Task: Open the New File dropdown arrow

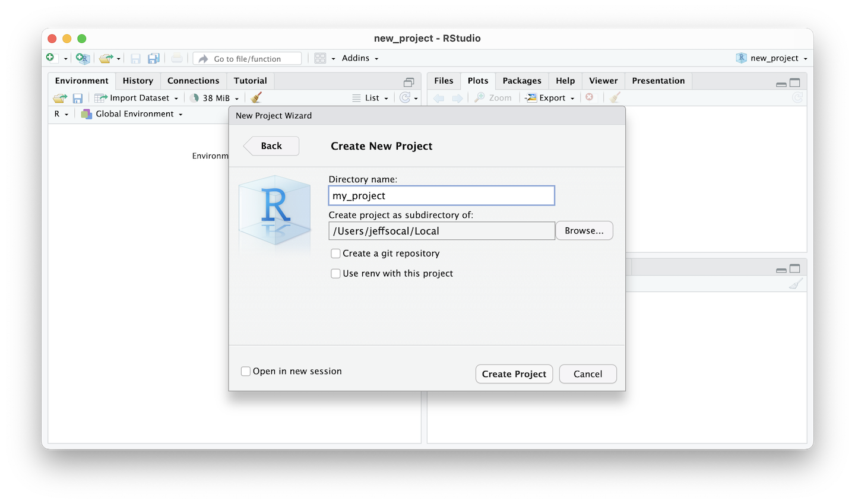Action: [x=65, y=59]
